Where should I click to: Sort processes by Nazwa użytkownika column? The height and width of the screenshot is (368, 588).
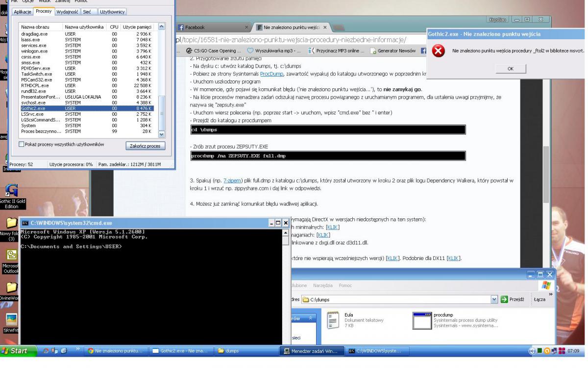click(85, 26)
